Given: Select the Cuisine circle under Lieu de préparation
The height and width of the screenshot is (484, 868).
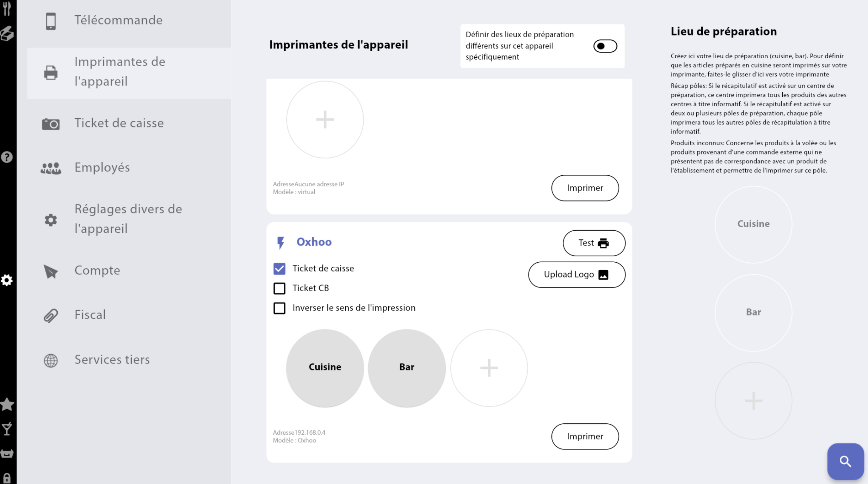Looking at the screenshot, I should pos(753,224).
